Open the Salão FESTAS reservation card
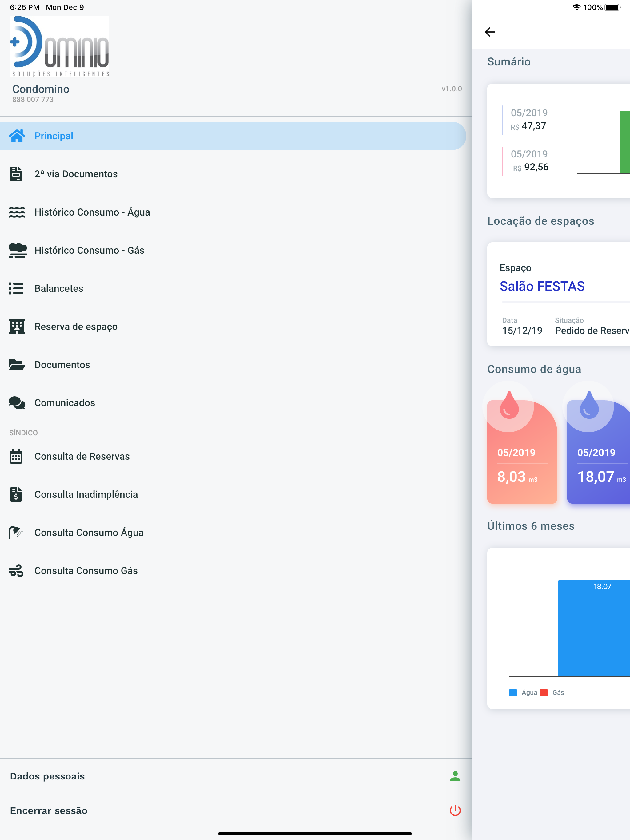Image resolution: width=630 pixels, height=840 pixels. pos(559,294)
